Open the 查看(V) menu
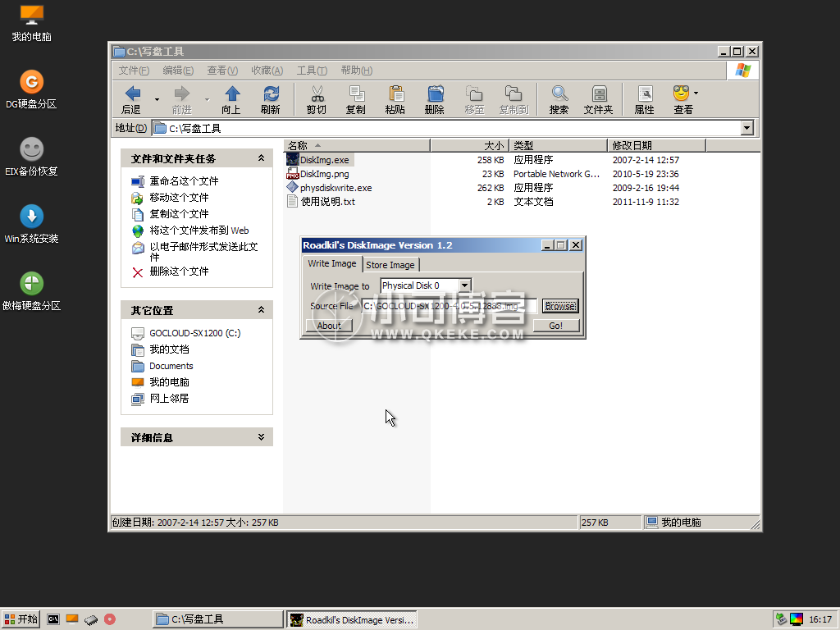 (222, 71)
